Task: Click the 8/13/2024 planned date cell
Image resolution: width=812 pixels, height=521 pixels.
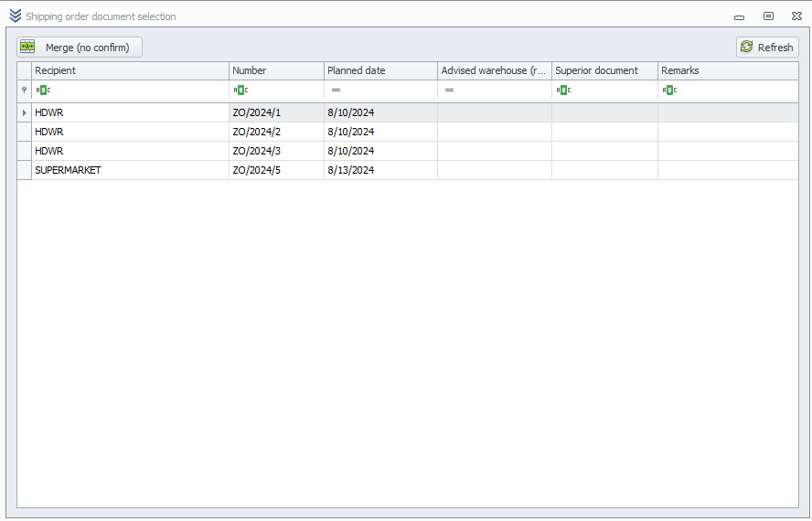Action: (380, 170)
